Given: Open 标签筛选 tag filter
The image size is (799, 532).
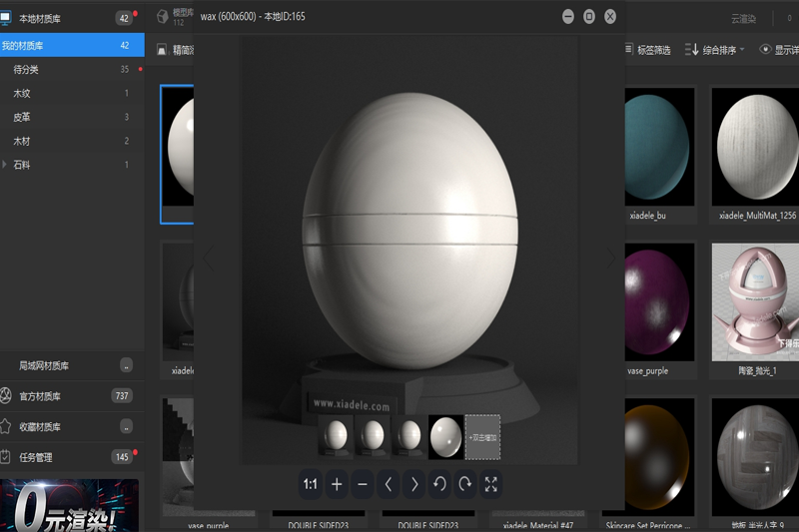Looking at the screenshot, I should tap(647, 49).
